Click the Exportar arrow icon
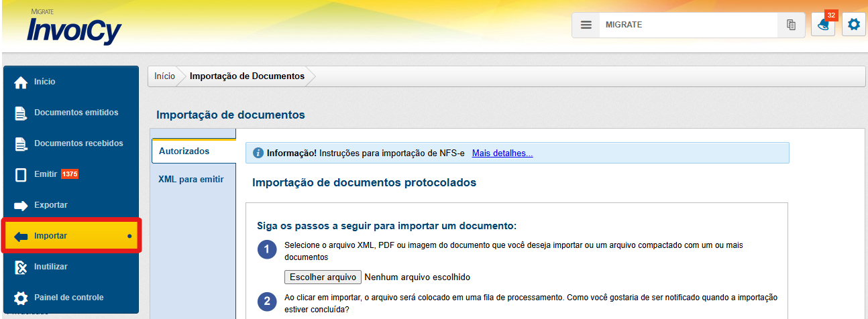The image size is (868, 319). tap(21, 205)
